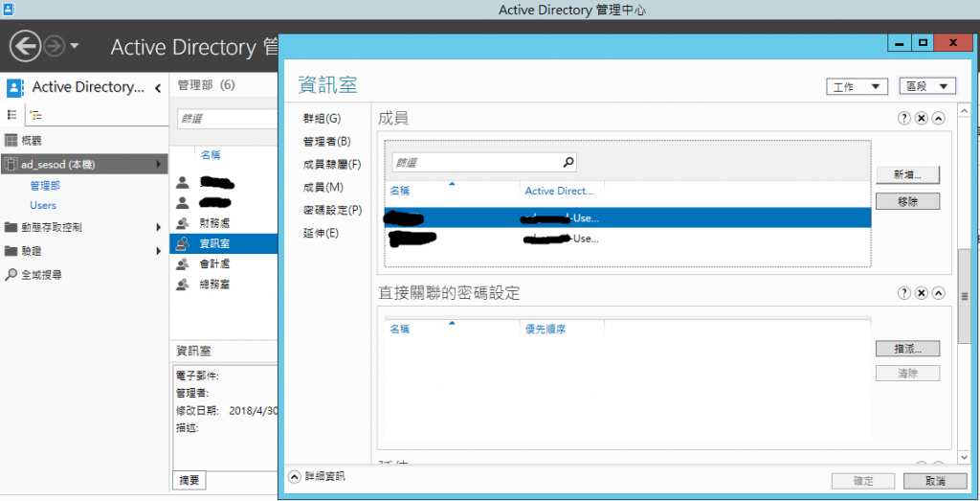
Task: Jump to 管理者(B) section
Action: (x=327, y=142)
